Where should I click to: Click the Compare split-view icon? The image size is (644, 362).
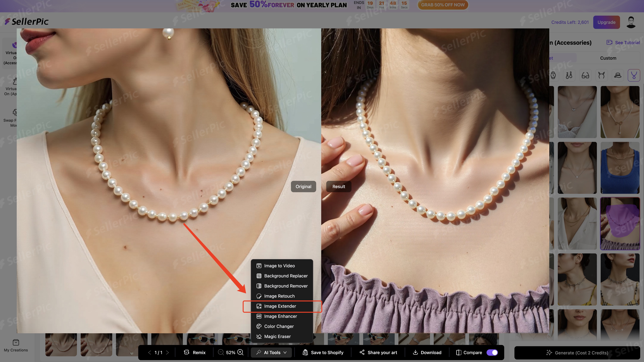458,353
